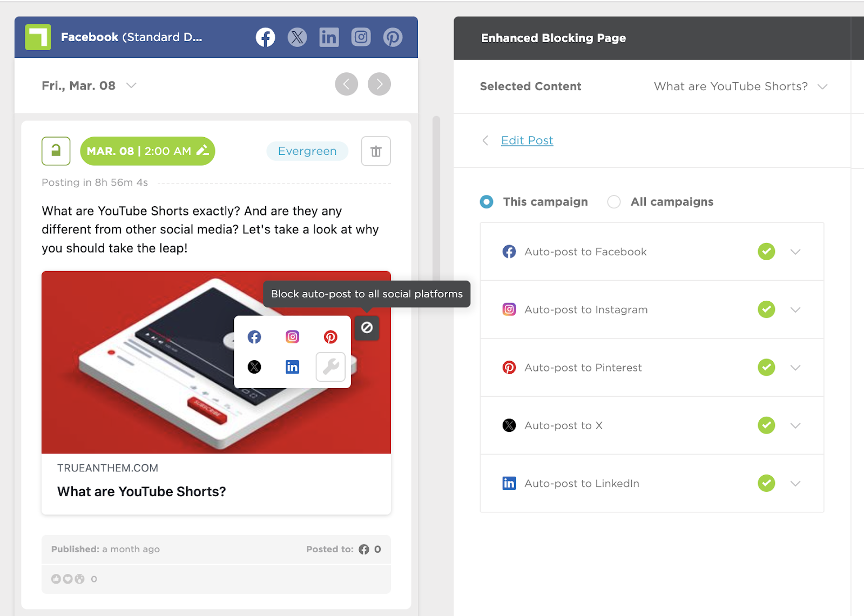Click Facebook icon in the image popup
The height and width of the screenshot is (616, 864).
[x=254, y=337]
